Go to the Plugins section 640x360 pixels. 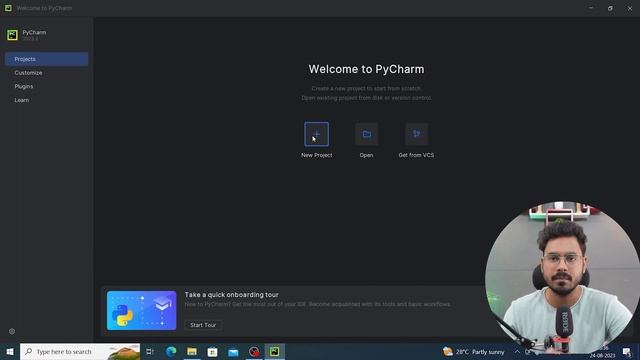pyautogui.click(x=24, y=87)
